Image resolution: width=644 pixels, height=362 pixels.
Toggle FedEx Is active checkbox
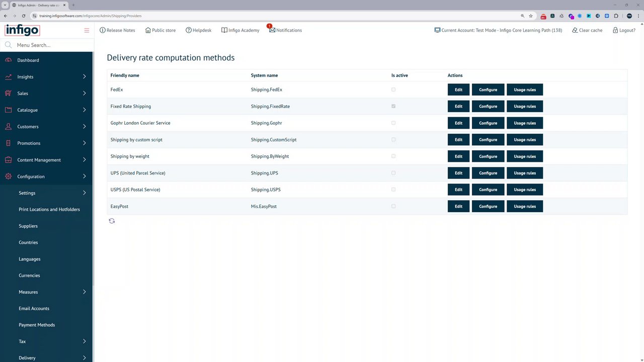(393, 89)
